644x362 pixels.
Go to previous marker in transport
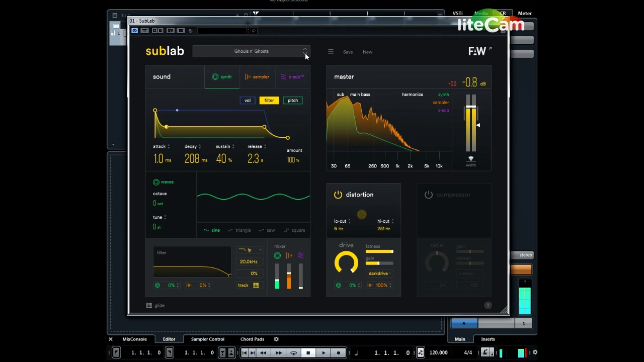pos(245,353)
